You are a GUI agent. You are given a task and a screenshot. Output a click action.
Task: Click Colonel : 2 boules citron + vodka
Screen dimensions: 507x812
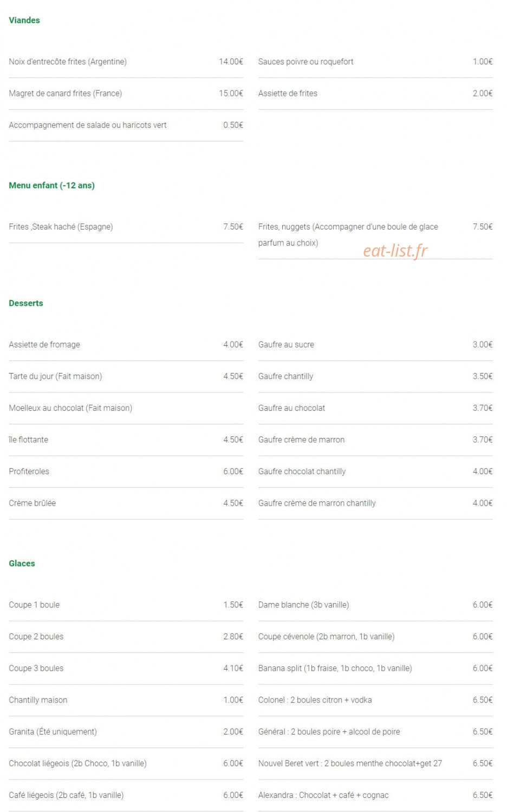(315, 700)
